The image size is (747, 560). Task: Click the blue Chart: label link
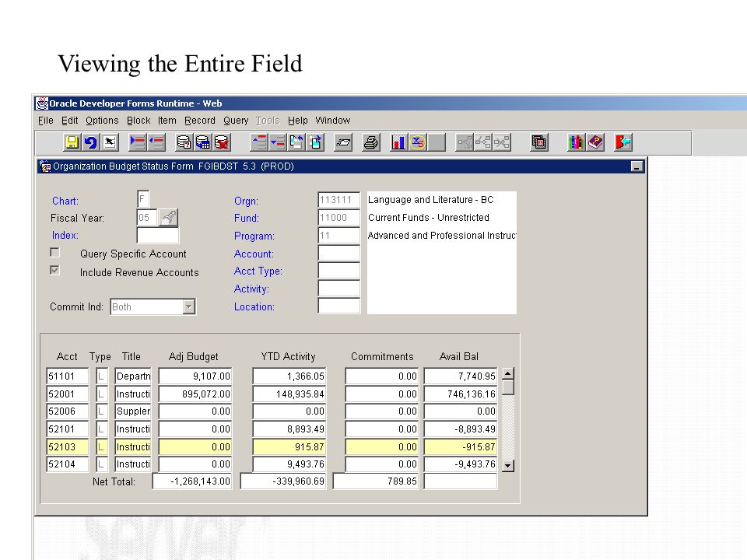[x=65, y=201]
